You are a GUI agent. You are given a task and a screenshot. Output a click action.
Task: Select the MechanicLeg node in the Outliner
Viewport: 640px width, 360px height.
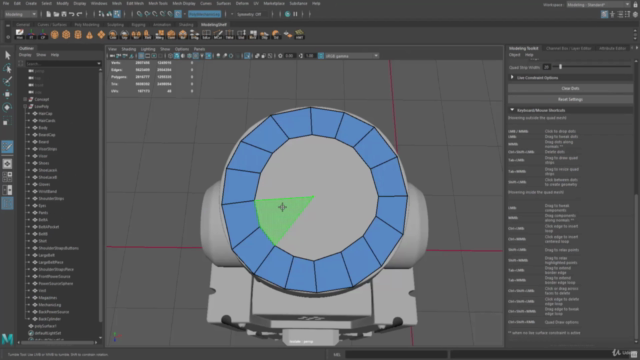coord(49,305)
